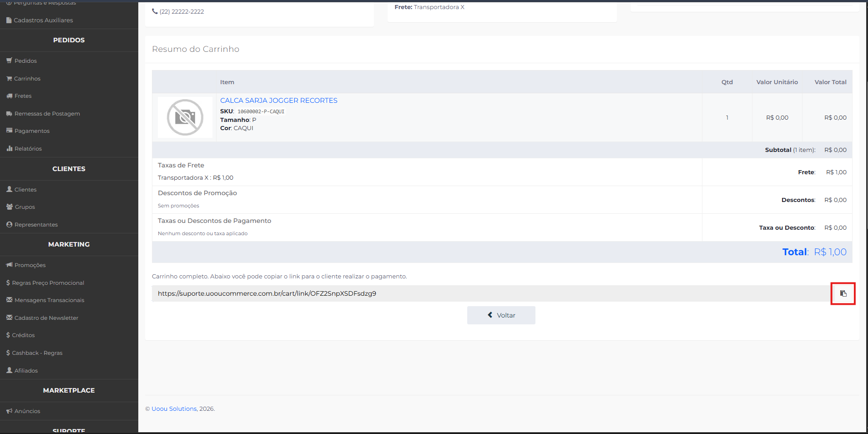Screen dimensions: 868x434
Task: Click the Promoções megaphone icon
Action: point(9,265)
